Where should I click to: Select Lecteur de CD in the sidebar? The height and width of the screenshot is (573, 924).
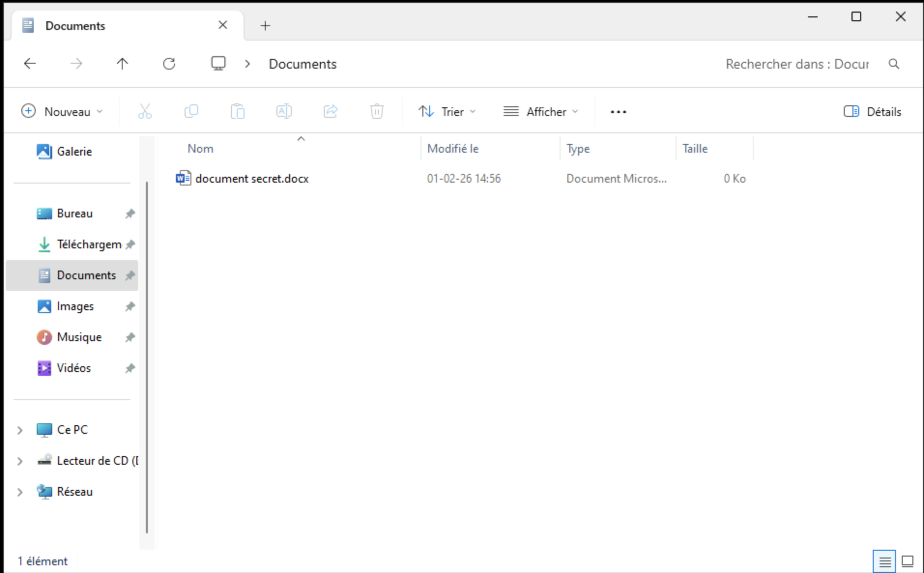pos(72,461)
